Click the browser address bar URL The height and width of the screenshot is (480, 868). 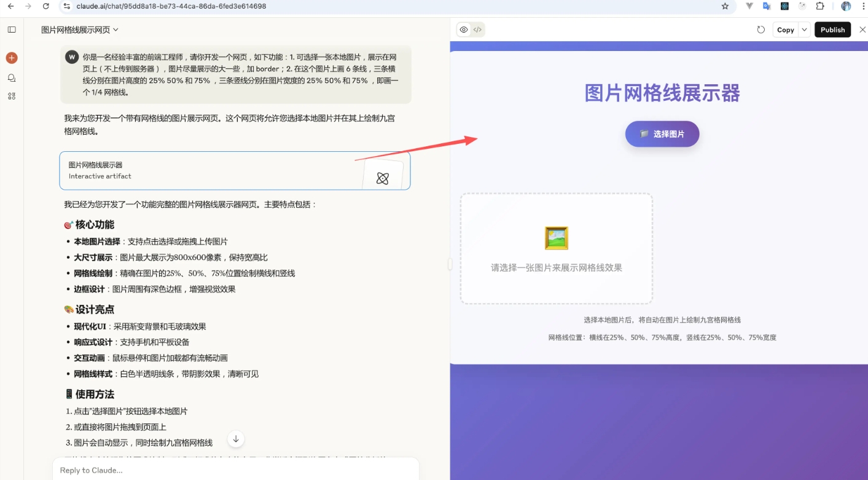(171, 6)
